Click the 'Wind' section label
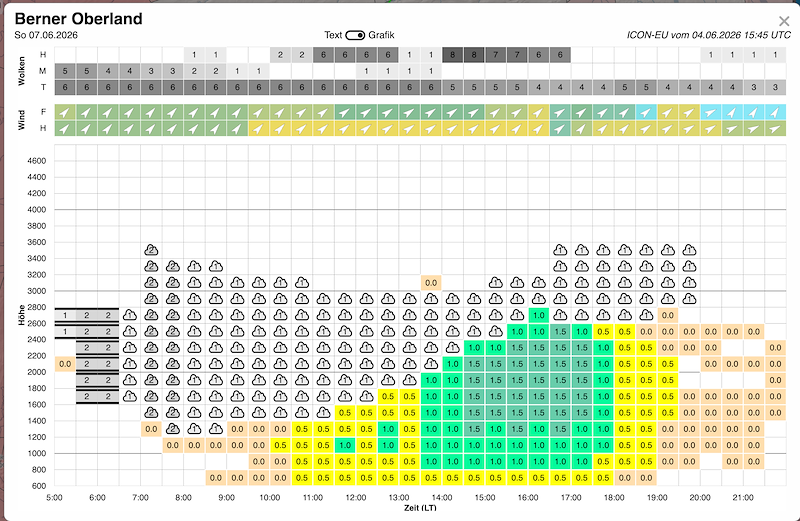 click(x=21, y=120)
